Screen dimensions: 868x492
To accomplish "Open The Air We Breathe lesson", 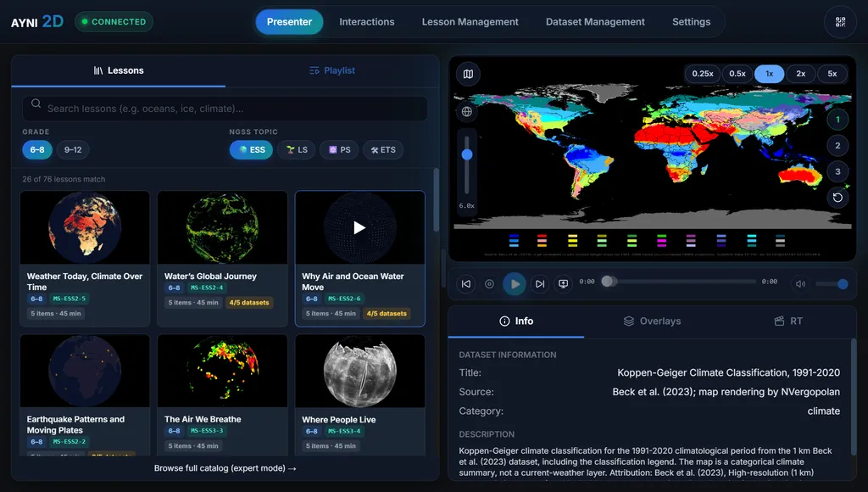I will tap(223, 394).
